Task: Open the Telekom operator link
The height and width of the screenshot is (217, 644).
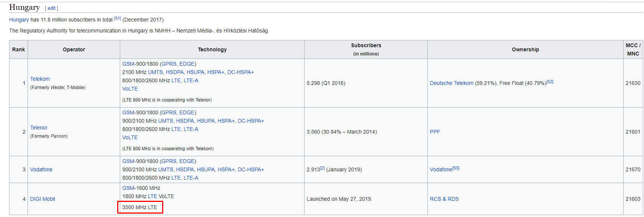Action: pos(40,79)
